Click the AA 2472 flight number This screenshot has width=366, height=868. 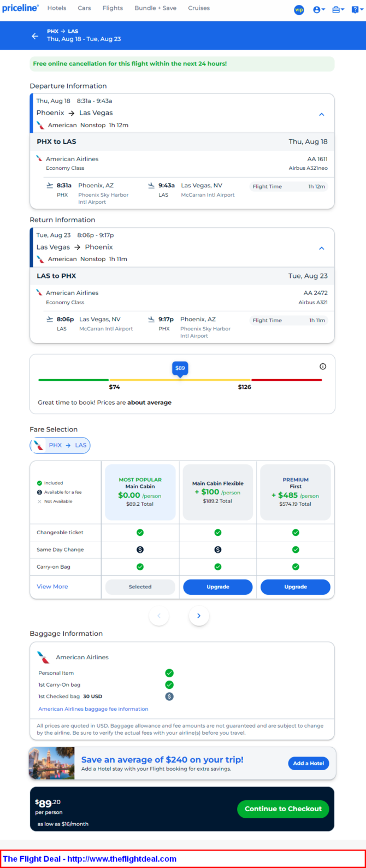(316, 293)
